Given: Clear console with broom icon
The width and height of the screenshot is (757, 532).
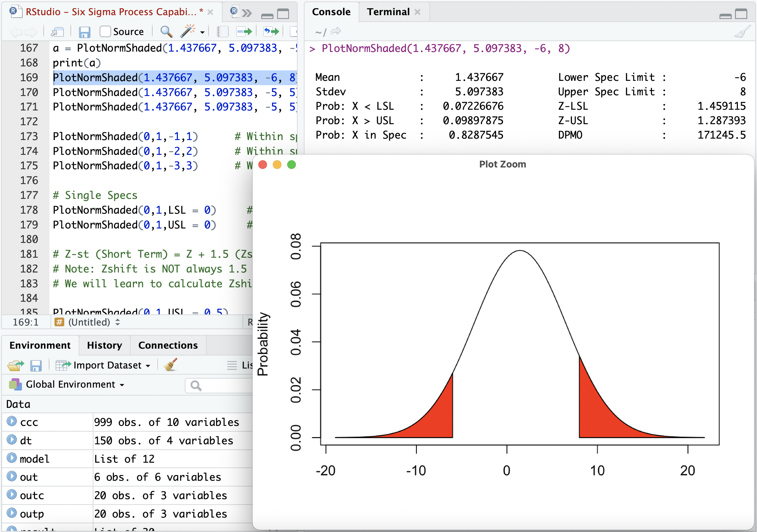Looking at the screenshot, I should [743, 32].
